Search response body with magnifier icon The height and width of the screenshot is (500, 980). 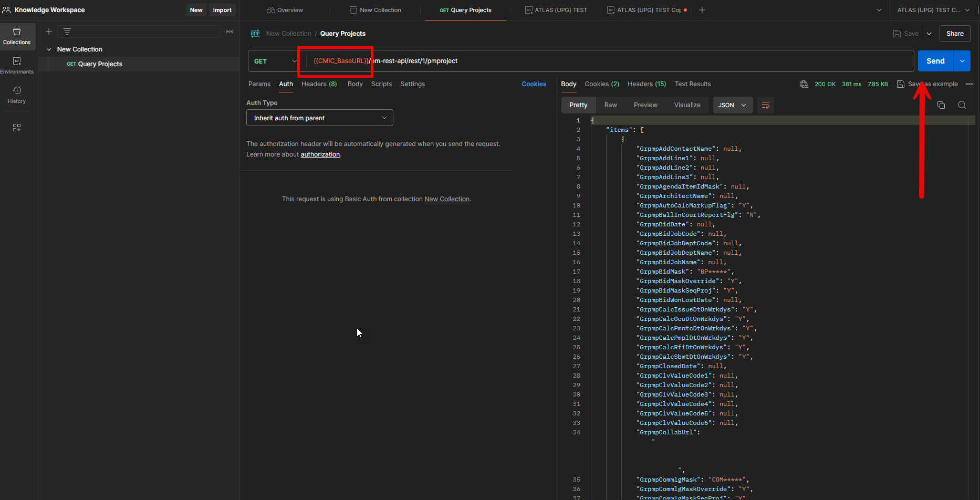tap(962, 105)
